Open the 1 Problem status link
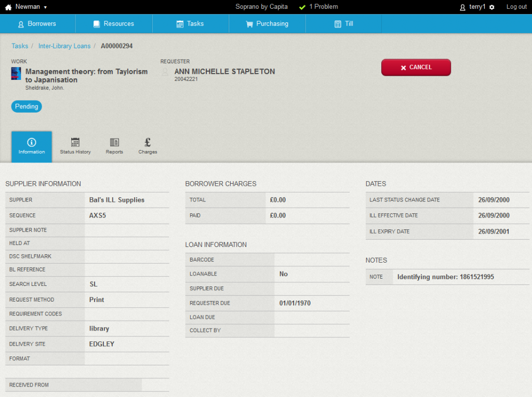This screenshot has width=532, height=397. (x=323, y=7)
